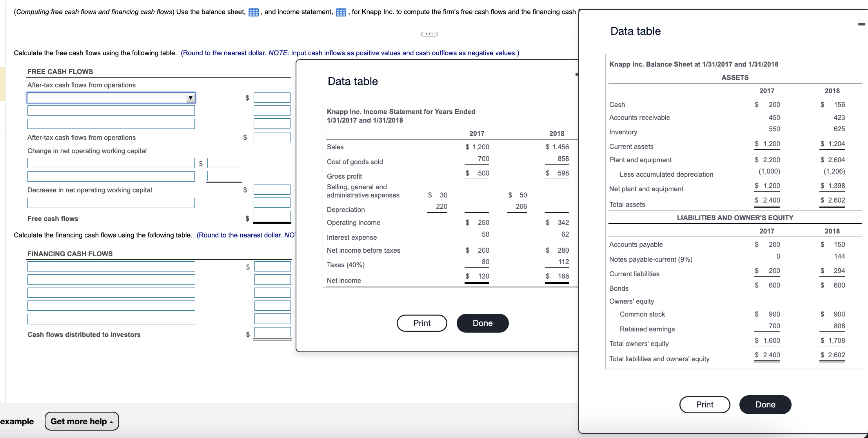
Task: Click Done on the income statement popup
Action: pyautogui.click(x=482, y=323)
